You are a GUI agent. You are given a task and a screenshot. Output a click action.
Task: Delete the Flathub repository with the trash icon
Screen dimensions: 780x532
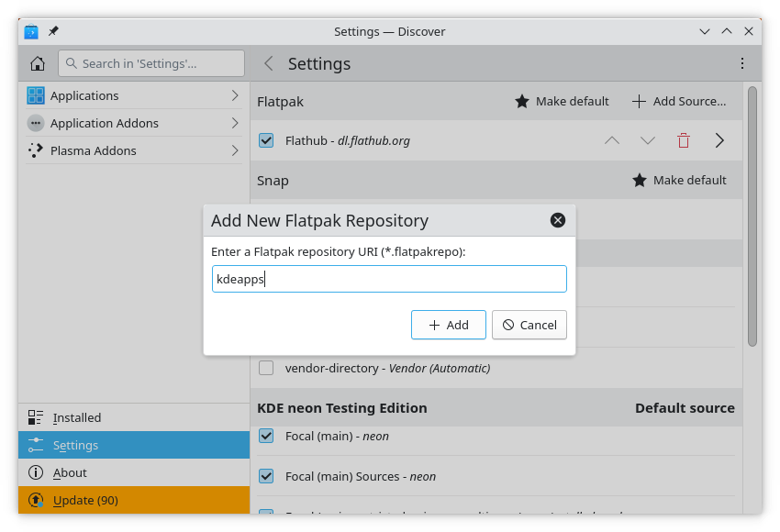point(683,140)
